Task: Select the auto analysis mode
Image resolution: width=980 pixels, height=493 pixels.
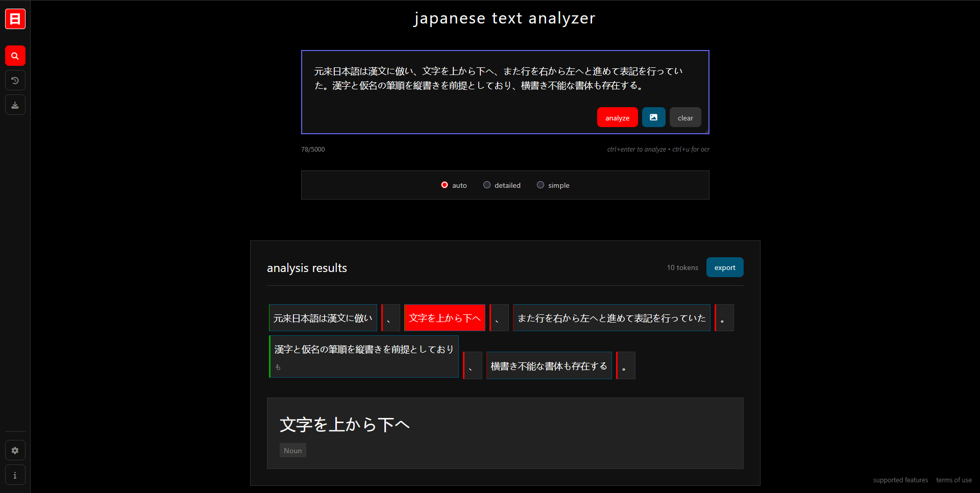Action: [x=454, y=185]
